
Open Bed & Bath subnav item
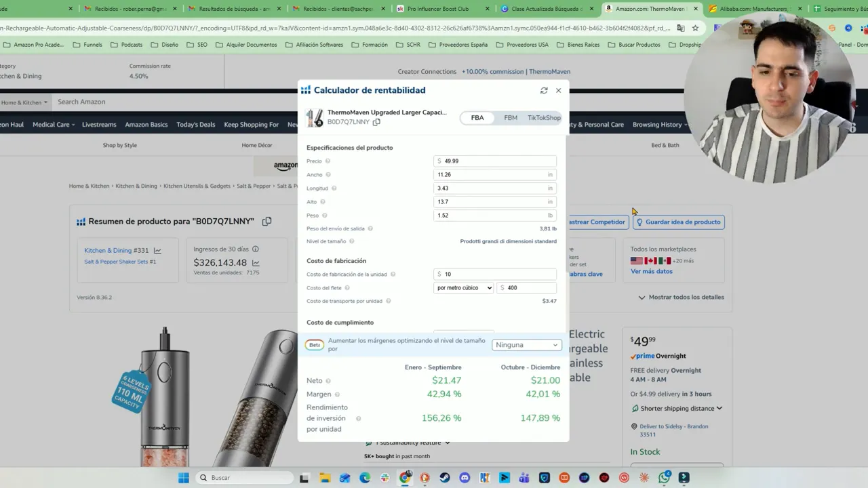click(665, 145)
